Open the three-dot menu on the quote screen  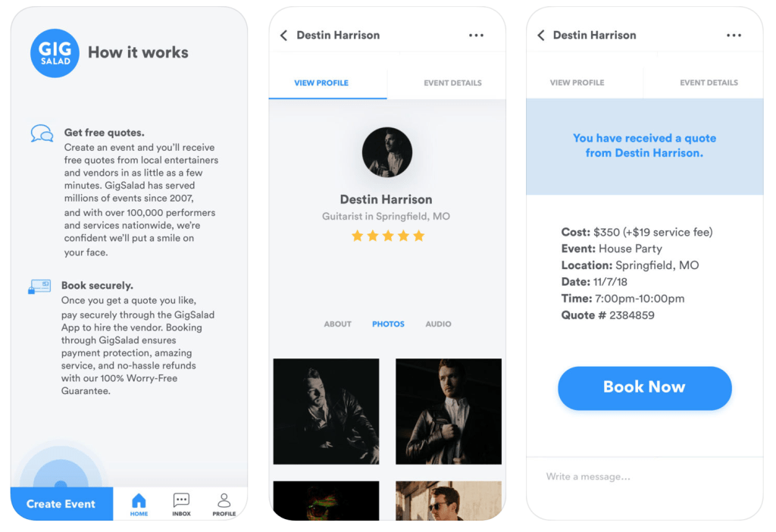click(x=734, y=35)
